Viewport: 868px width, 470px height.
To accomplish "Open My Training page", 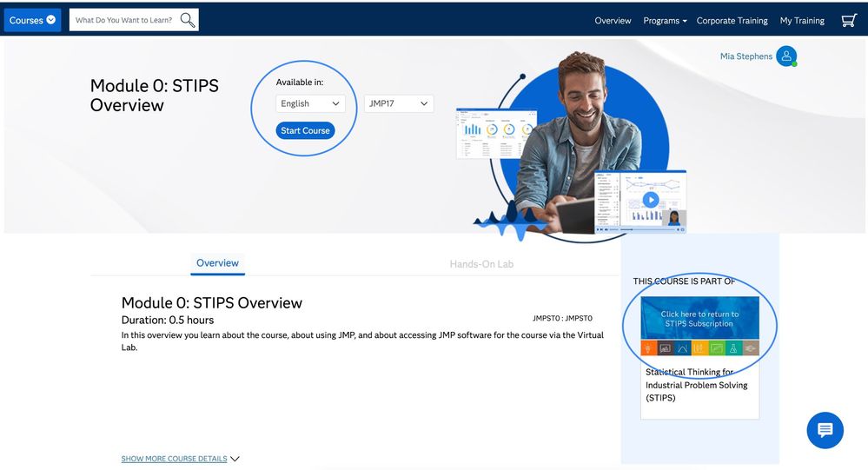I will click(802, 21).
